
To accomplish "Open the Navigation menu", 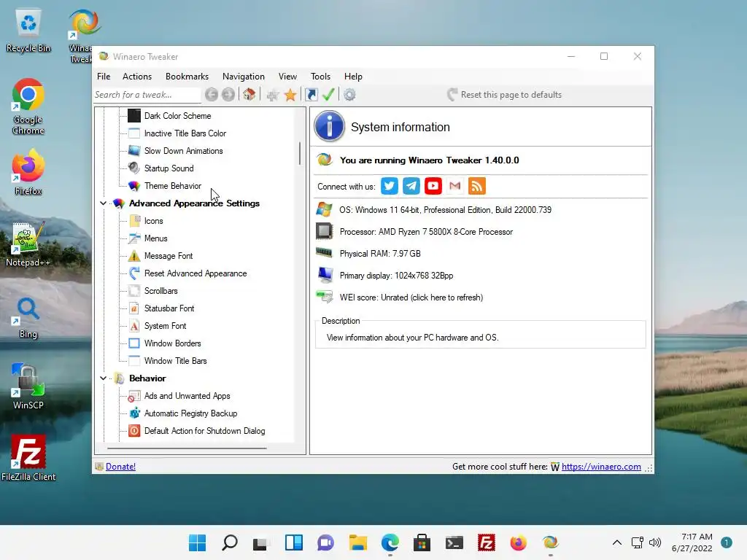I will click(243, 76).
